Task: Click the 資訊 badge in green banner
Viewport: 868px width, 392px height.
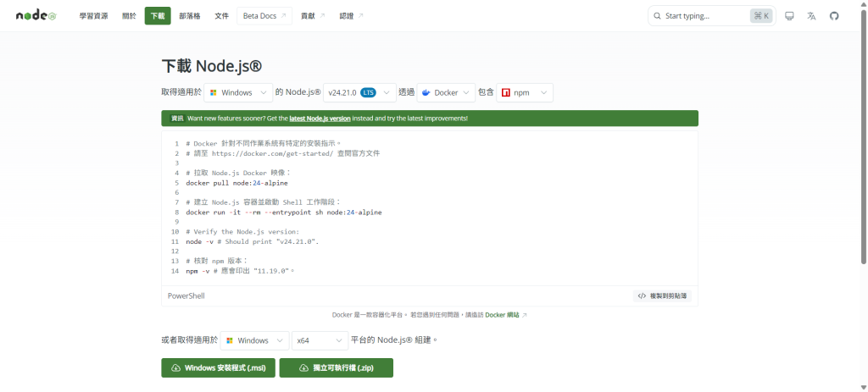Action: click(177, 119)
